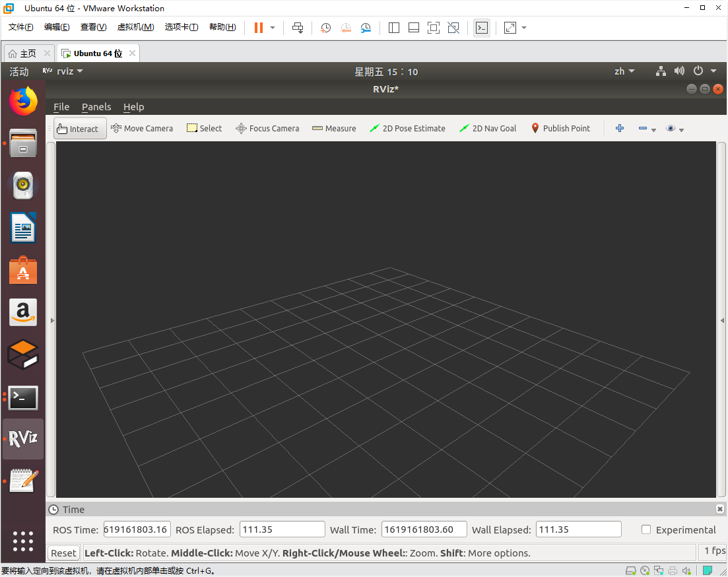
Task: Close the Time panel
Action: pos(719,509)
